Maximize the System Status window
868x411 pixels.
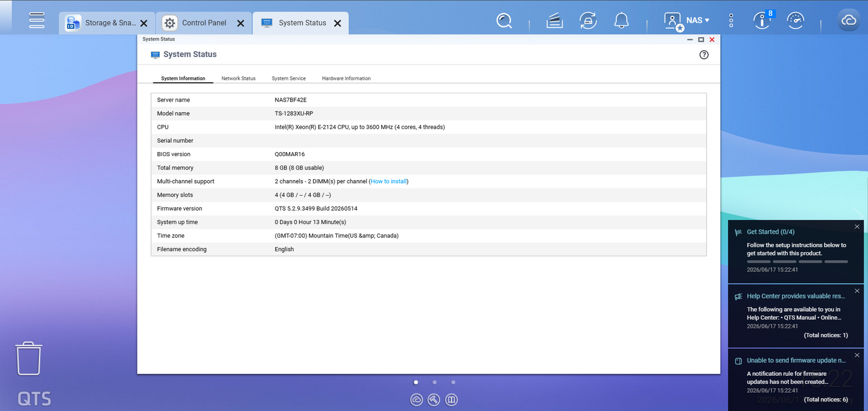(701, 39)
